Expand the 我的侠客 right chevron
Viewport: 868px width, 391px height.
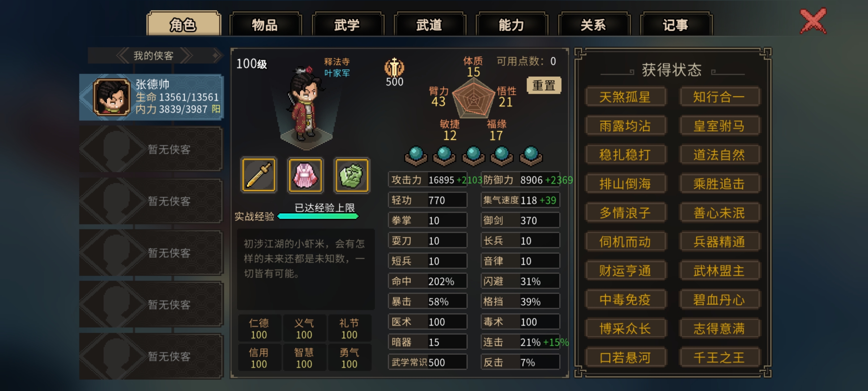[187, 55]
